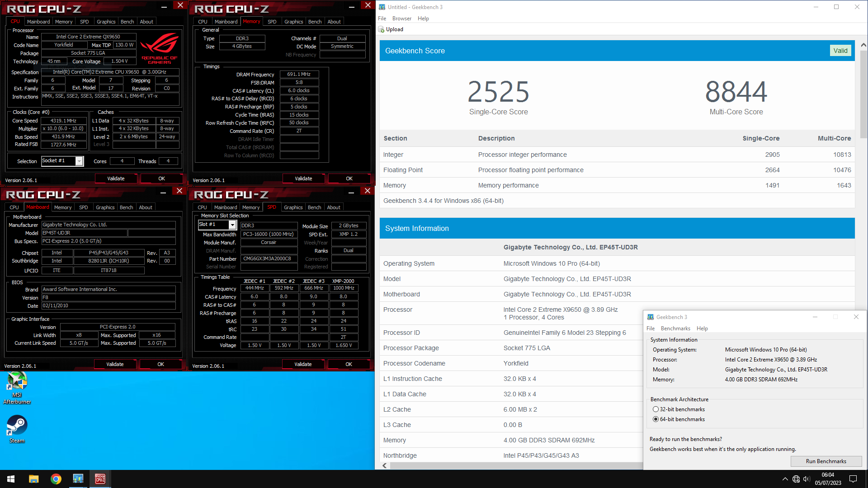Click DRAM Frequency value 691.1 MHz
868x488 pixels.
pyautogui.click(x=299, y=74)
